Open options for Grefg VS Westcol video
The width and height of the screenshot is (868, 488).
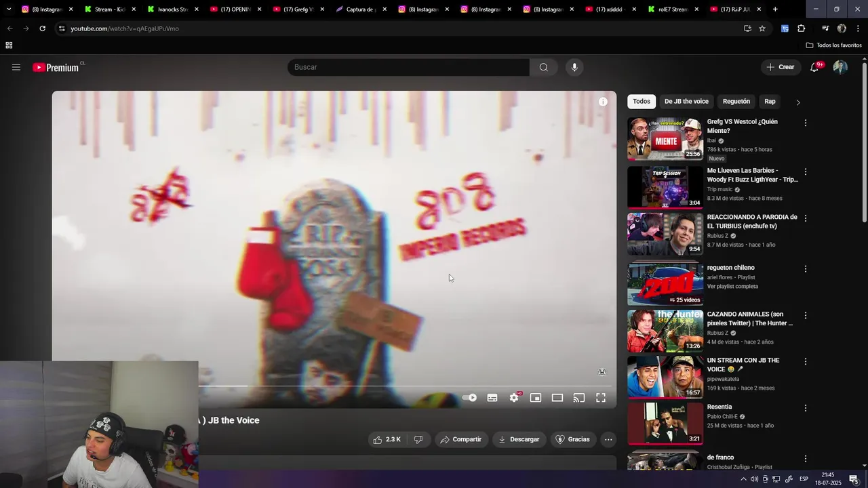pyautogui.click(x=806, y=123)
